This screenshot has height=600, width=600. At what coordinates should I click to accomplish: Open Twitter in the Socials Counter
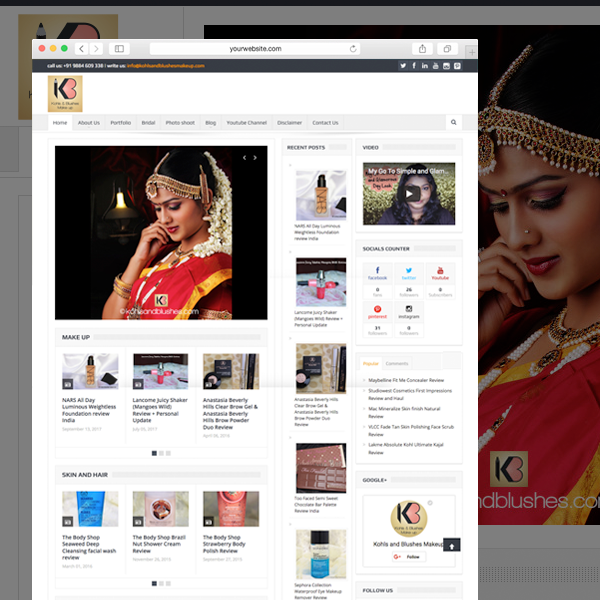coord(409,273)
